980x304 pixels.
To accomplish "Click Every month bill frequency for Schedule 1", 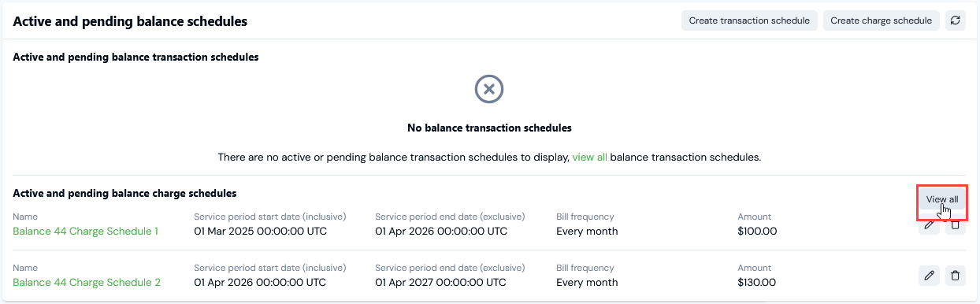I will pos(587,232).
